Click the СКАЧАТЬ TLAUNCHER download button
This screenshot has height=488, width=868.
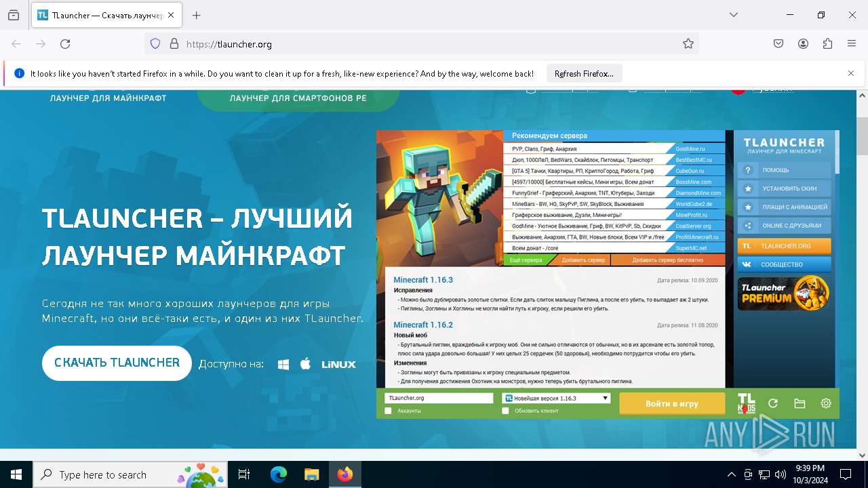point(117,363)
